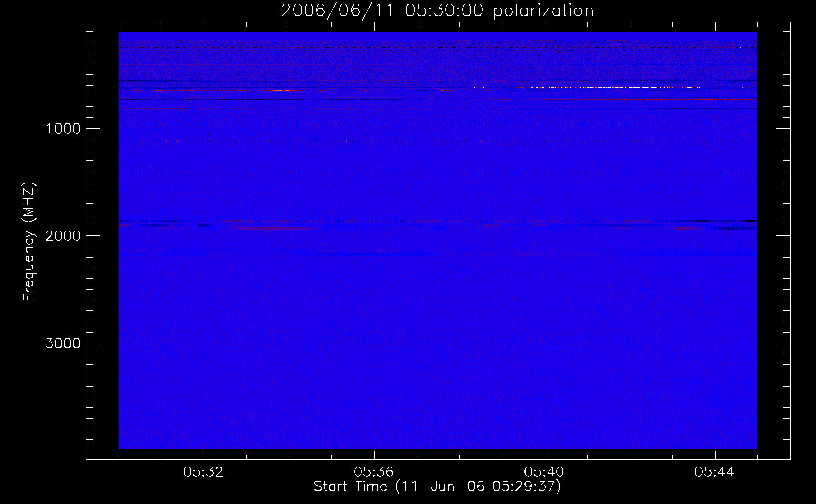
Task: Click the 05:40 time tick label
Action: 545,472
